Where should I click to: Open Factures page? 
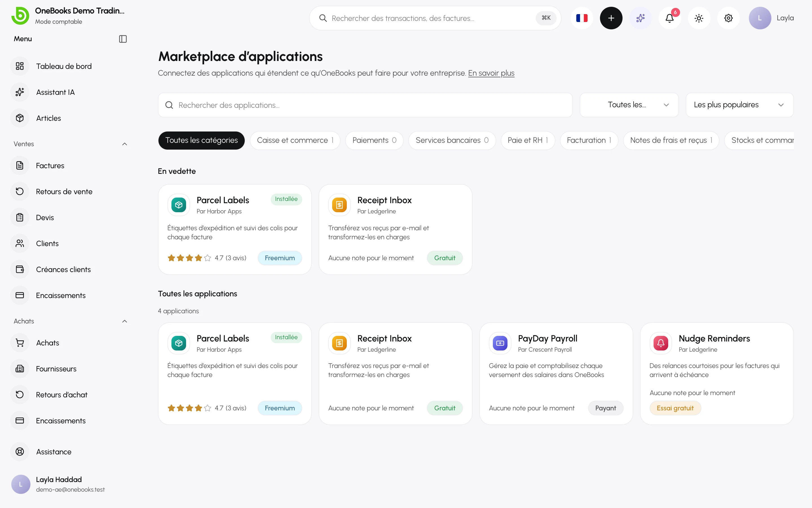(69, 166)
